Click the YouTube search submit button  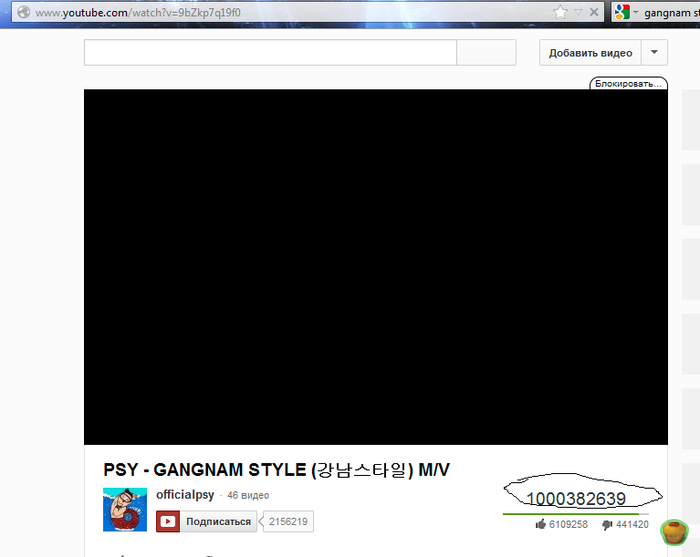tap(486, 53)
